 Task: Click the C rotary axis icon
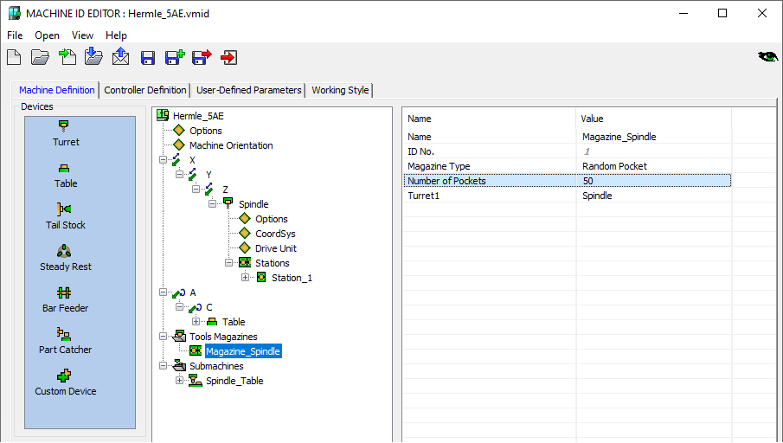[x=195, y=308]
